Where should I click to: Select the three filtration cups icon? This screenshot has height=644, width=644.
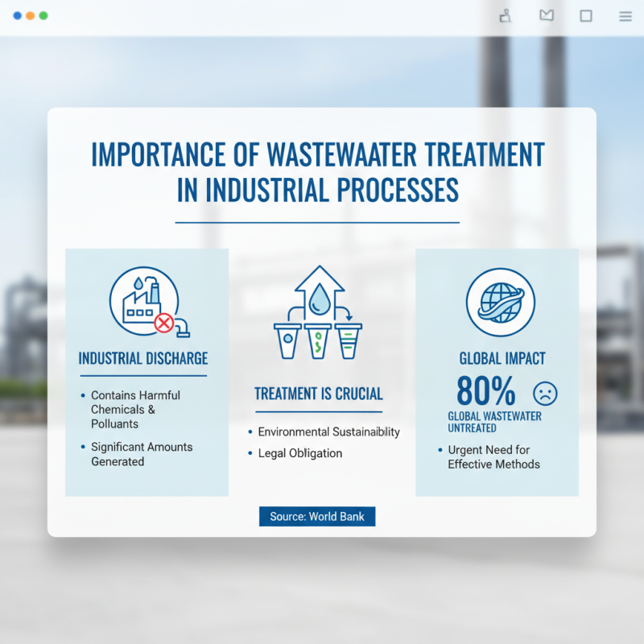[x=317, y=342]
